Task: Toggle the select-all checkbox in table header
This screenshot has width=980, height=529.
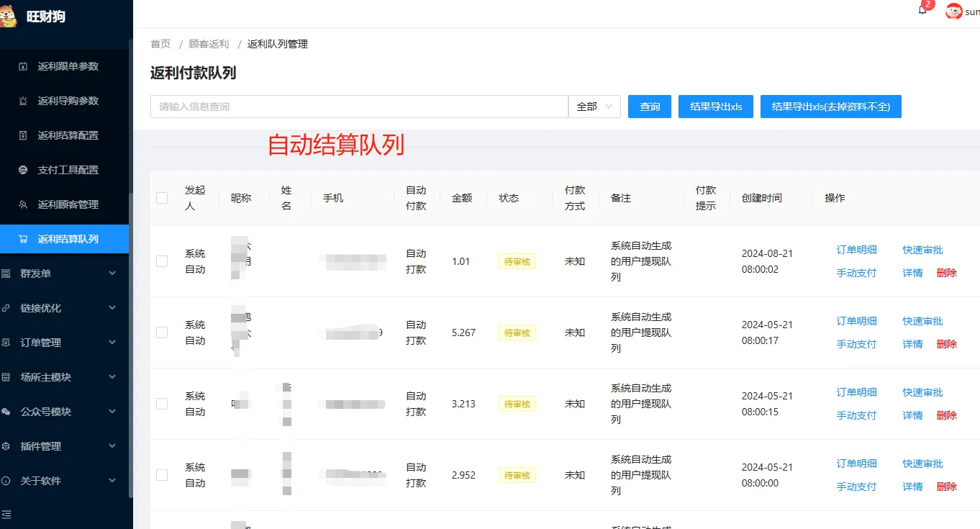Action: click(162, 198)
